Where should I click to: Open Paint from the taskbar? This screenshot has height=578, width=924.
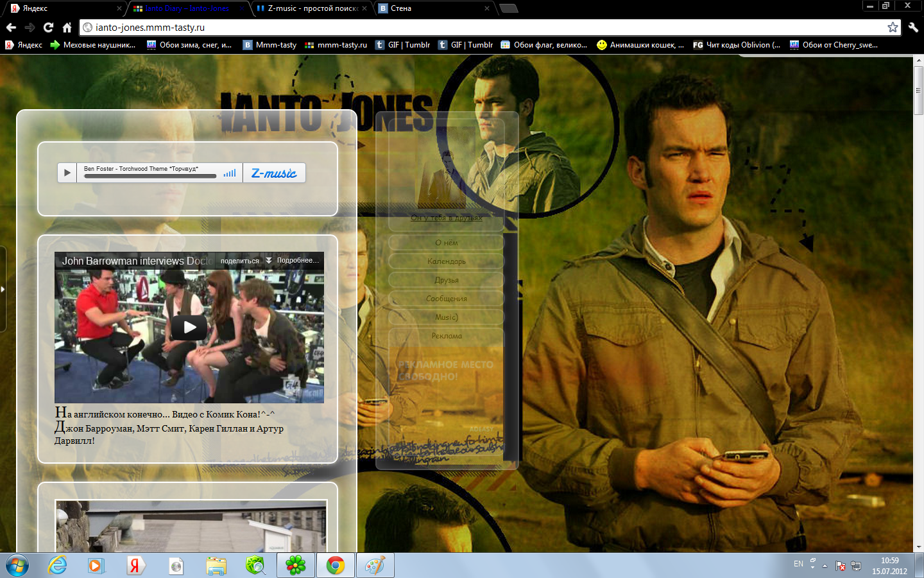tap(375, 566)
